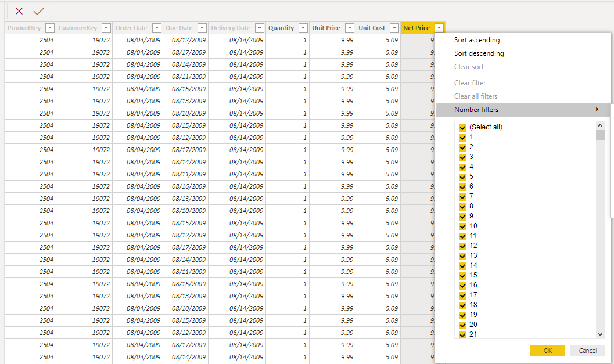Click the filter list scroll down arrow
This screenshot has width=614, height=364.
[600, 334]
